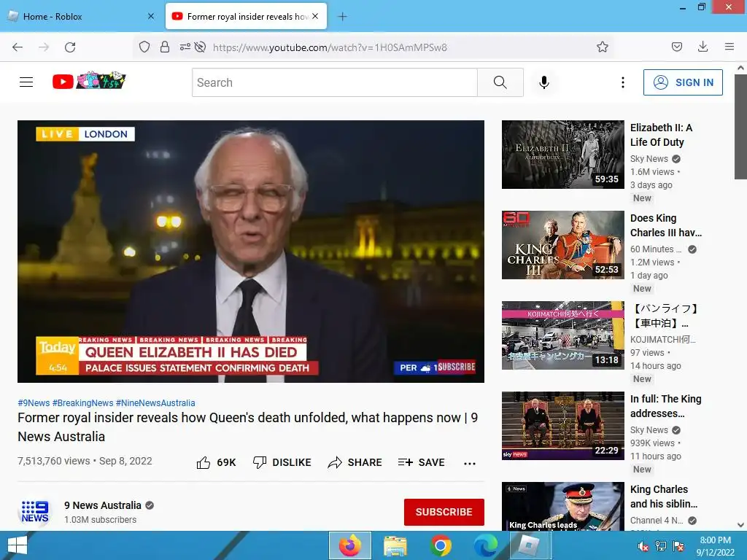This screenshot has height=560, width=747.
Task: Switch to the Home - Roblox tab
Action: click(x=81, y=16)
